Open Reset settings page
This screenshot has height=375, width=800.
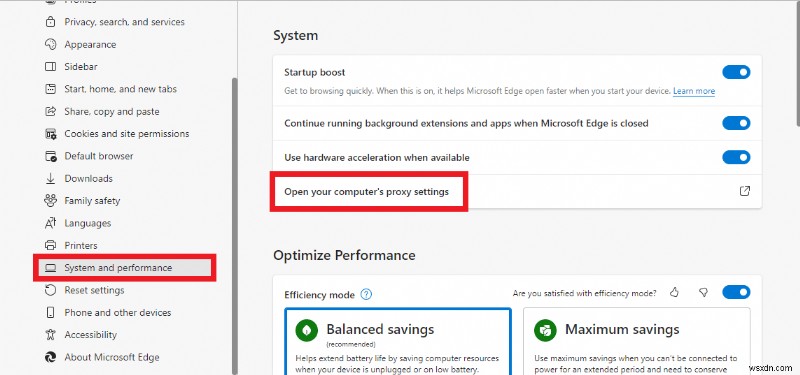[x=94, y=290]
